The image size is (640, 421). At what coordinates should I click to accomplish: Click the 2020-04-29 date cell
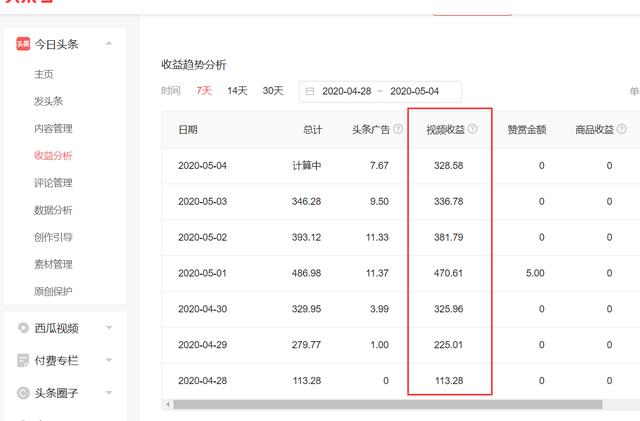[x=202, y=345]
